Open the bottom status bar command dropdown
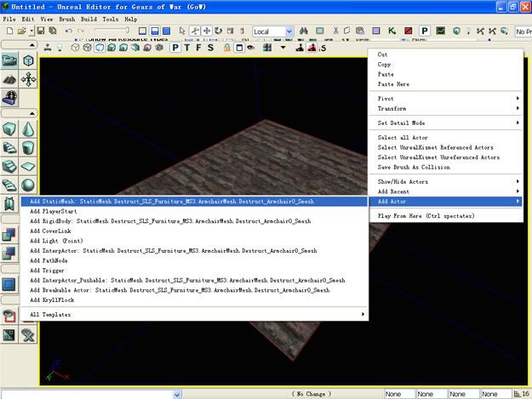The image size is (532, 399). [x=176, y=394]
